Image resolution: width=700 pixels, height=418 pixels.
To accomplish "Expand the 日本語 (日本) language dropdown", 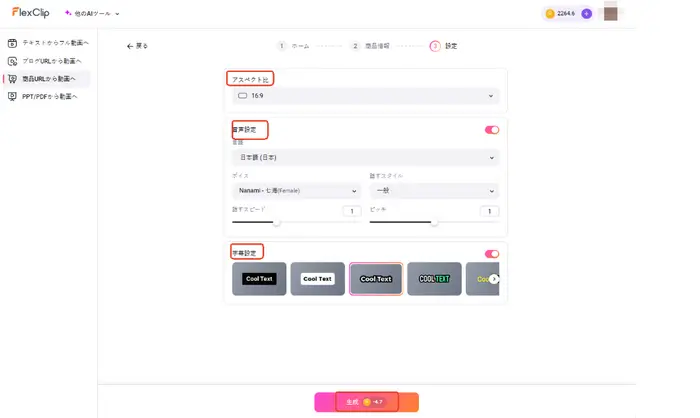I will (x=365, y=158).
